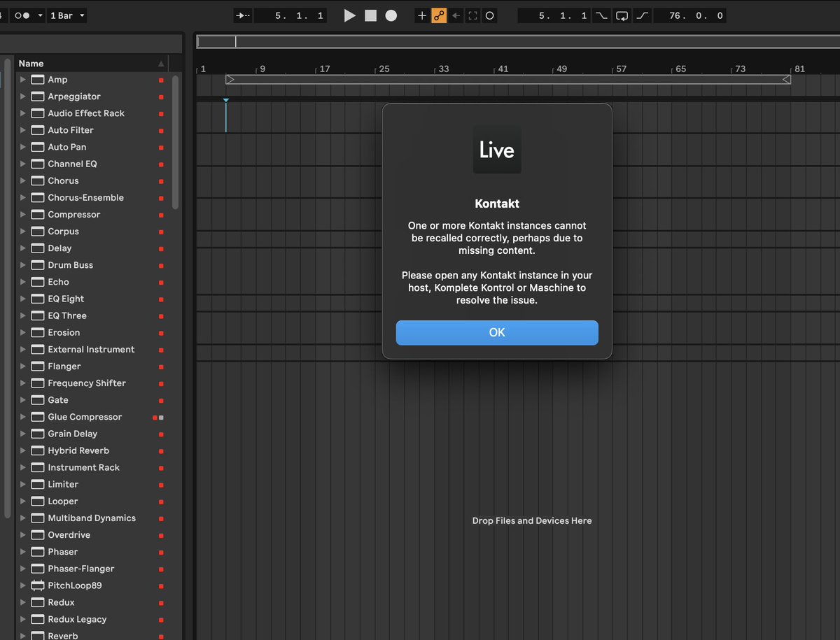
Task: Click the PitchLoop89 Max device icon
Action: pyautogui.click(x=38, y=585)
